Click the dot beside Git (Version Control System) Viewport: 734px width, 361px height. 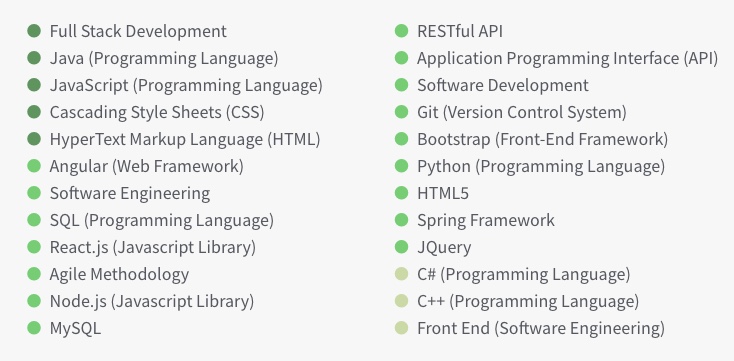coord(402,112)
